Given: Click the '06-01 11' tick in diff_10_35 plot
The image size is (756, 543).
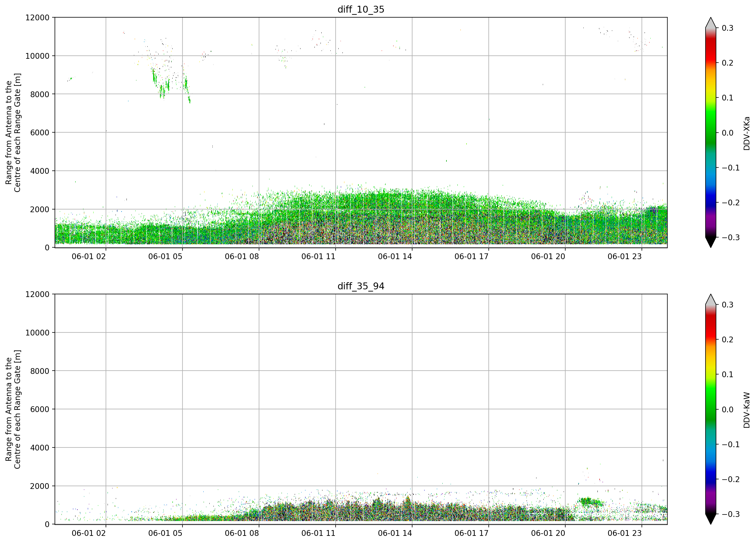Looking at the screenshot, I should pos(318,256).
